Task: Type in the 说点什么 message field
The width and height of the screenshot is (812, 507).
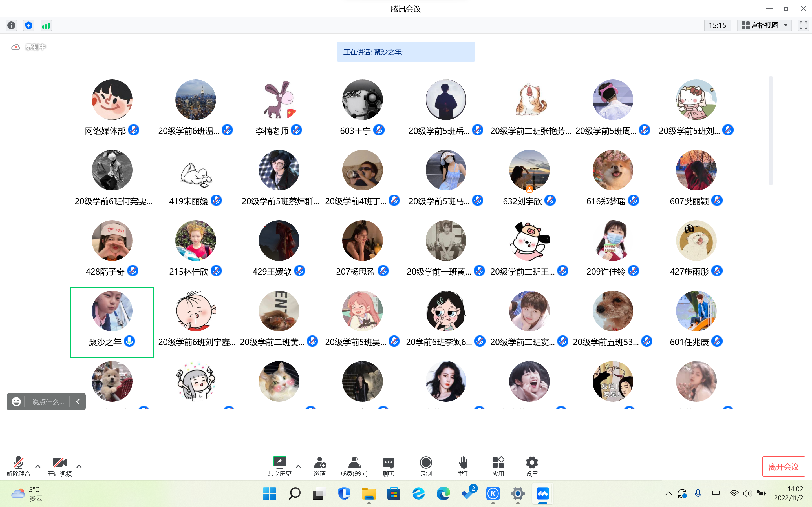Action: 48,402
